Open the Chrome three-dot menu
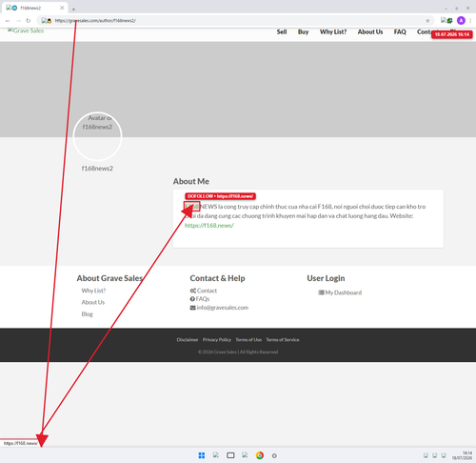Viewport: 476px width, 463px height. pyautogui.click(x=470, y=21)
